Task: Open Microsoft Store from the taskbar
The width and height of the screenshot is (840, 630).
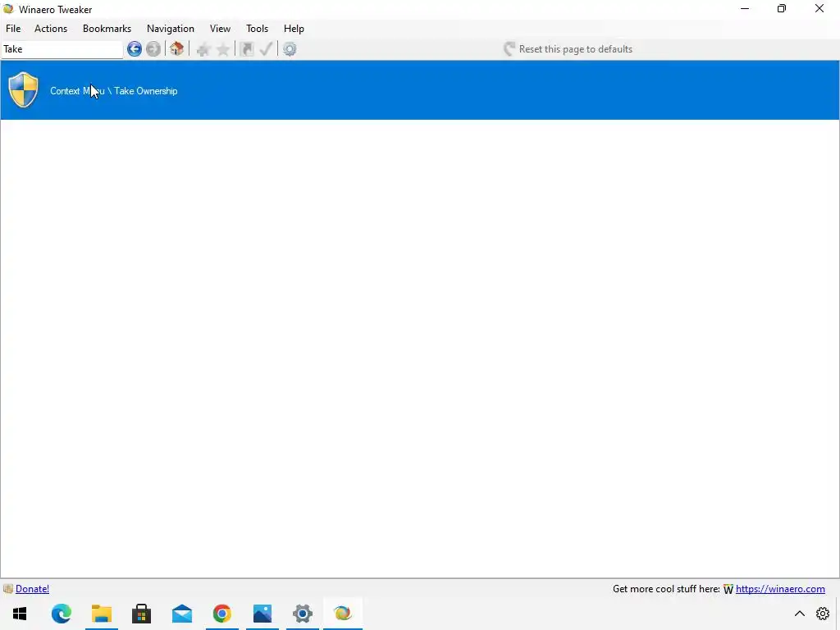Action: [x=141, y=614]
